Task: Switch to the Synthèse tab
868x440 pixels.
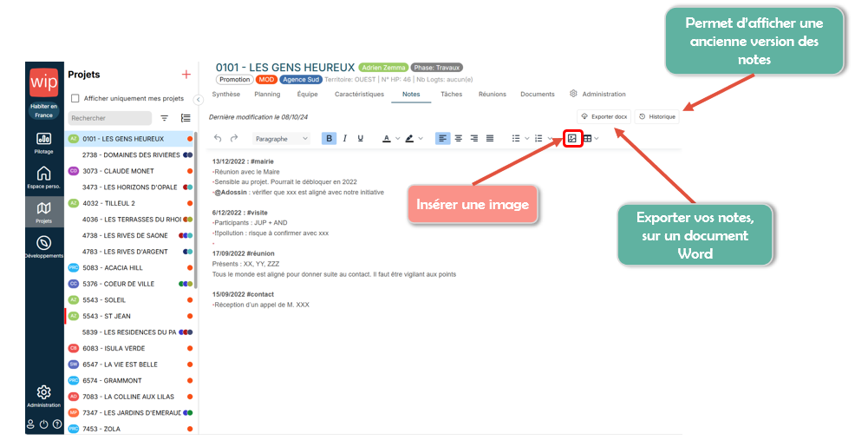Action: point(225,95)
